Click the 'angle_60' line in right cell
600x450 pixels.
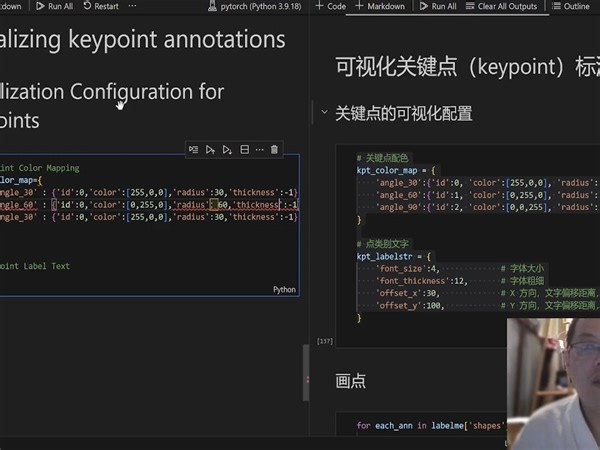(x=487, y=195)
